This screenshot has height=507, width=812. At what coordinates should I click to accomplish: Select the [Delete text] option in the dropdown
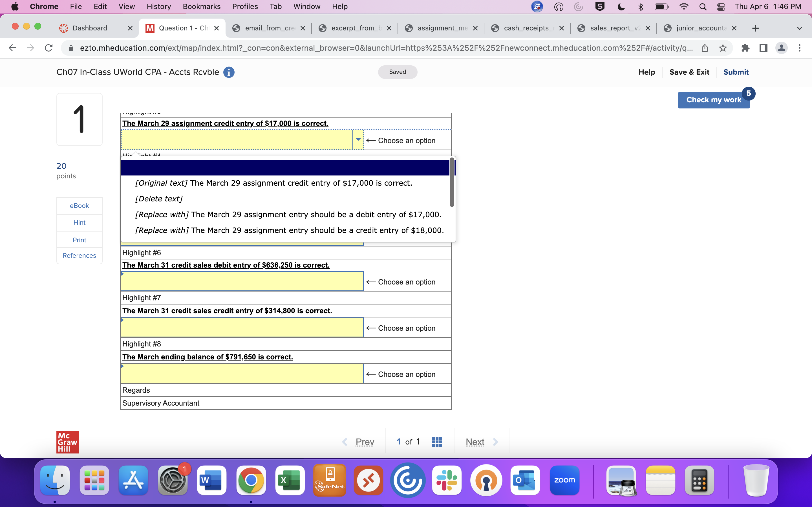(x=159, y=199)
